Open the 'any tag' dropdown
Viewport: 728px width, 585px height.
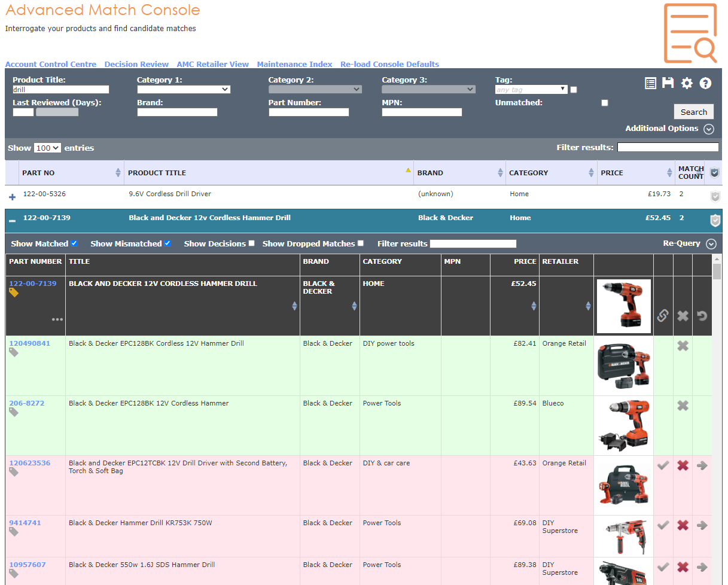(x=531, y=90)
